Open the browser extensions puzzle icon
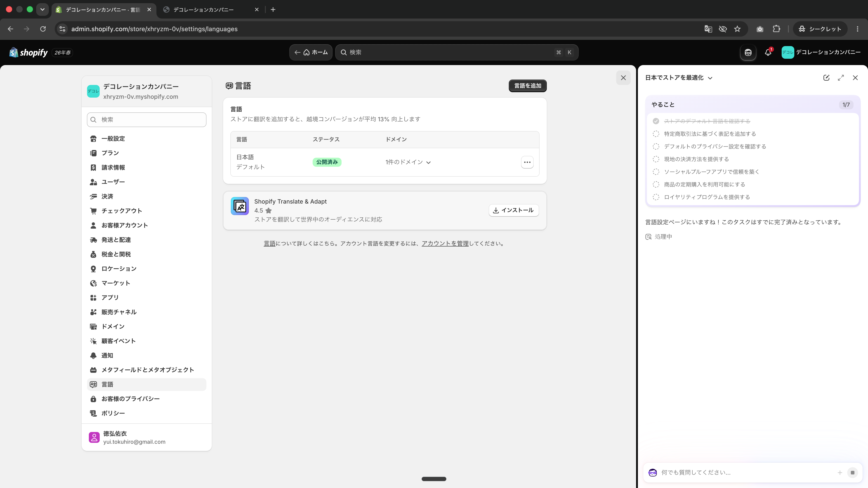 (776, 29)
